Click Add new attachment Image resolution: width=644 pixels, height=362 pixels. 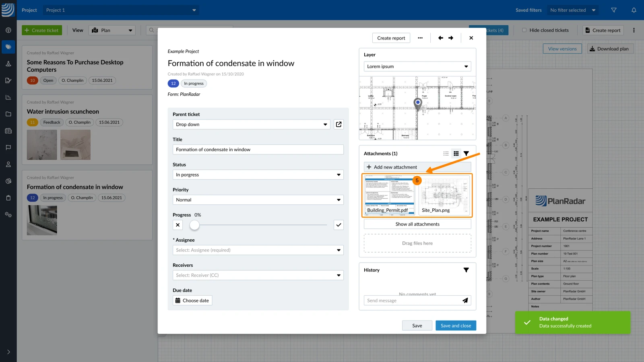coord(417,167)
